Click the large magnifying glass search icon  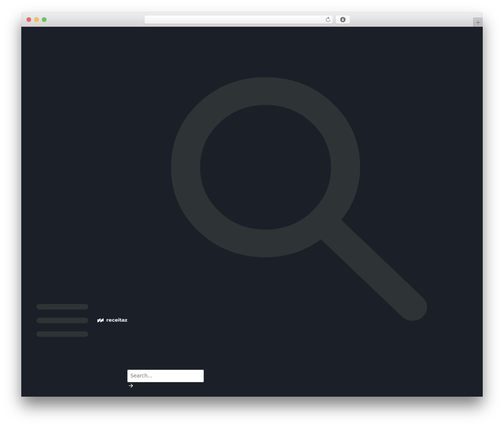pos(299,199)
